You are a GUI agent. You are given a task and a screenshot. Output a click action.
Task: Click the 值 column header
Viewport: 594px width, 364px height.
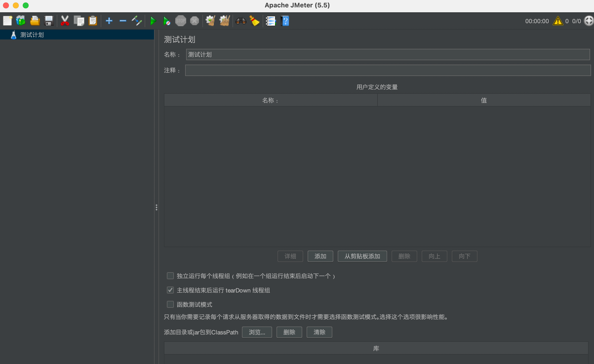coord(484,100)
